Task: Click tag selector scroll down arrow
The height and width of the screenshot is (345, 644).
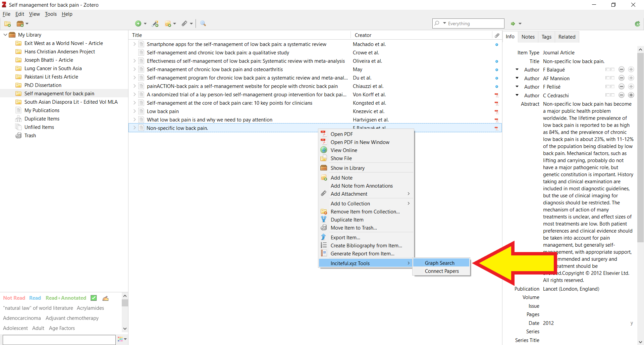Action: click(x=125, y=329)
